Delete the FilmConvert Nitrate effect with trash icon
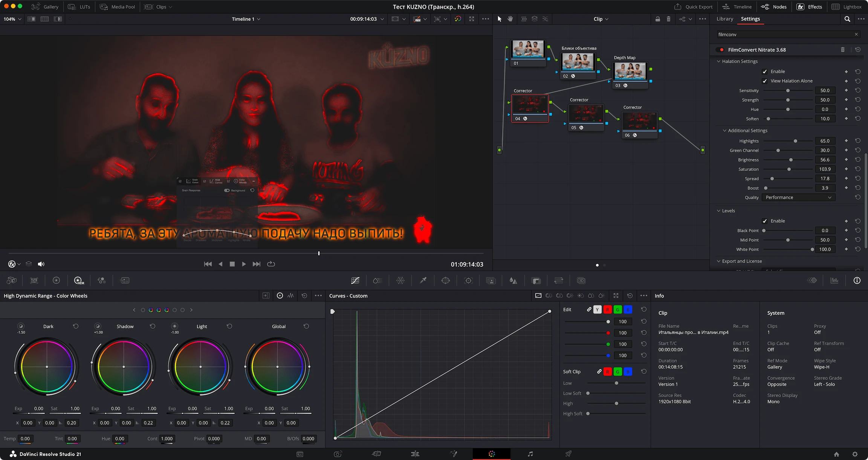This screenshot has width=868, height=460. tap(843, 50)
